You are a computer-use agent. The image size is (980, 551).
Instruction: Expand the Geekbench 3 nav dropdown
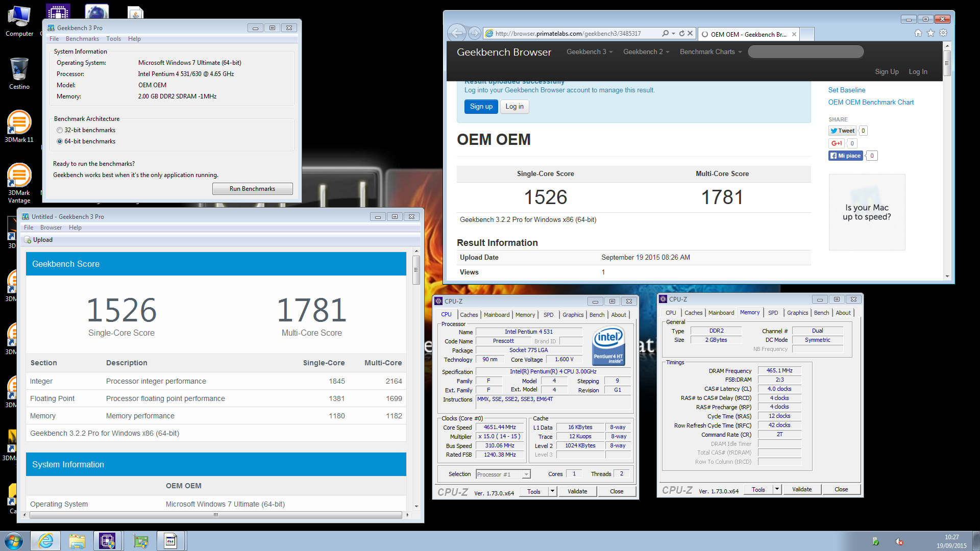pos(590,52)
